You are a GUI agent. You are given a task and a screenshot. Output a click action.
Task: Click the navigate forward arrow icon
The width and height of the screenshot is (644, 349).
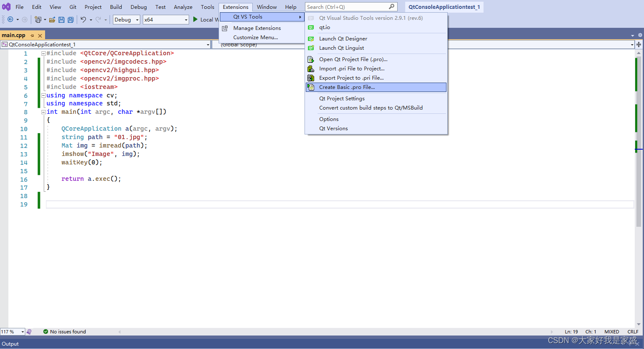(24, 19)
